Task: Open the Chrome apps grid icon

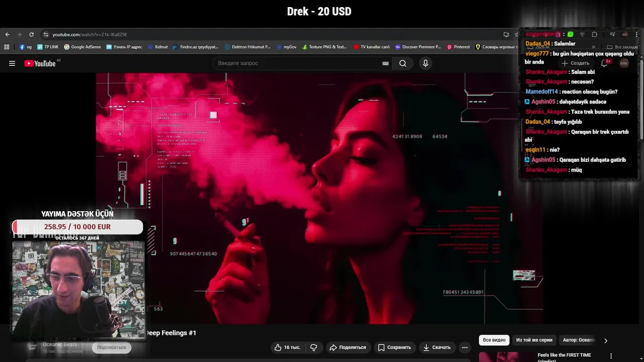Action: click(7, 47)
